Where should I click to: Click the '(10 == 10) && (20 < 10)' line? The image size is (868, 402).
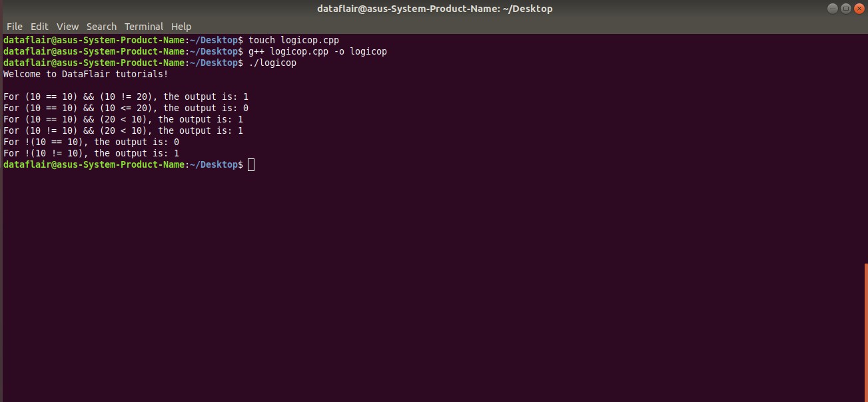click(x=123, y=119)
